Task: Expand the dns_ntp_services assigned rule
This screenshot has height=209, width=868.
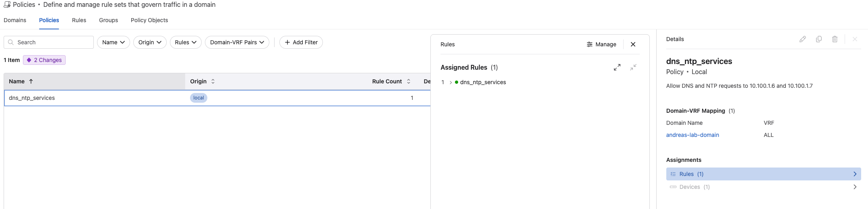Action: coord(451,83)
